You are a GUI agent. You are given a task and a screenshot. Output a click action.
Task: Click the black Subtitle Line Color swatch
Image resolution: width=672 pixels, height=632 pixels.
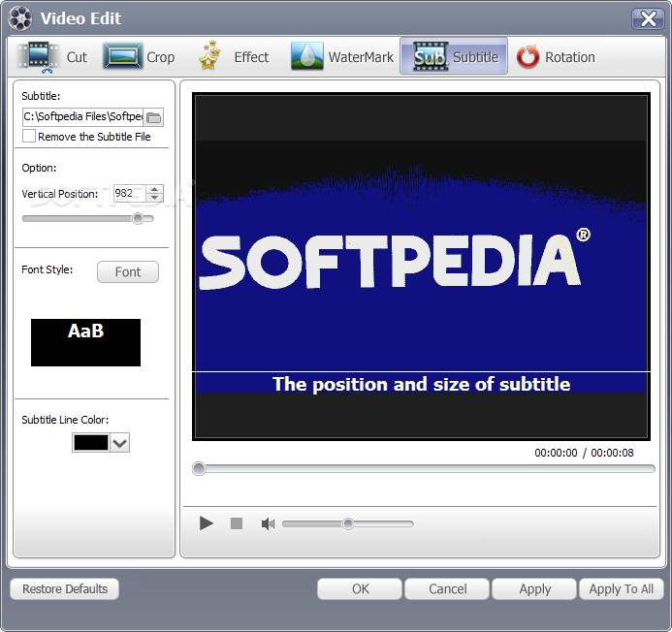pyautogui.click(x=91, y=443)
